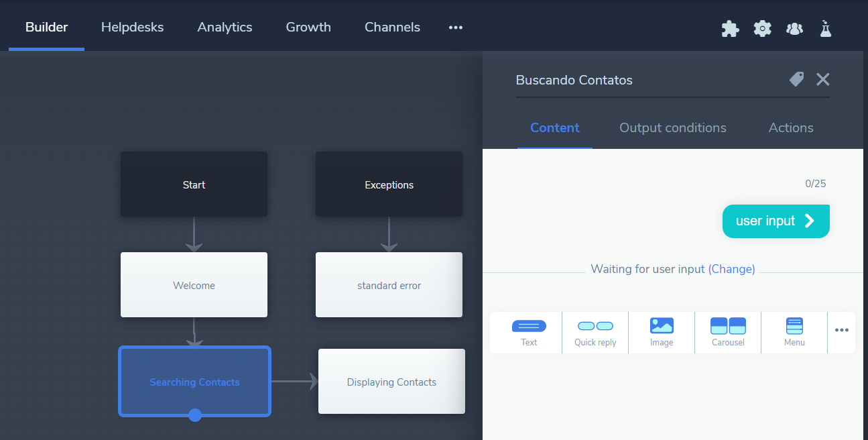868x440 pixels.
Task: Open the puzzle piece integrations icon
Action: (x=730, y=28)
